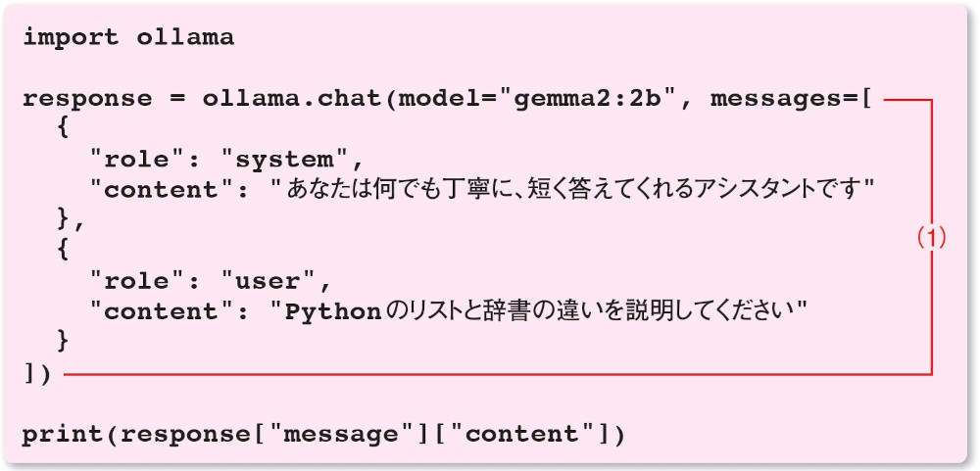The height and width of the screenshot is (471, 980).
Task: Click the second "content" key
Action: click(162, 311)
